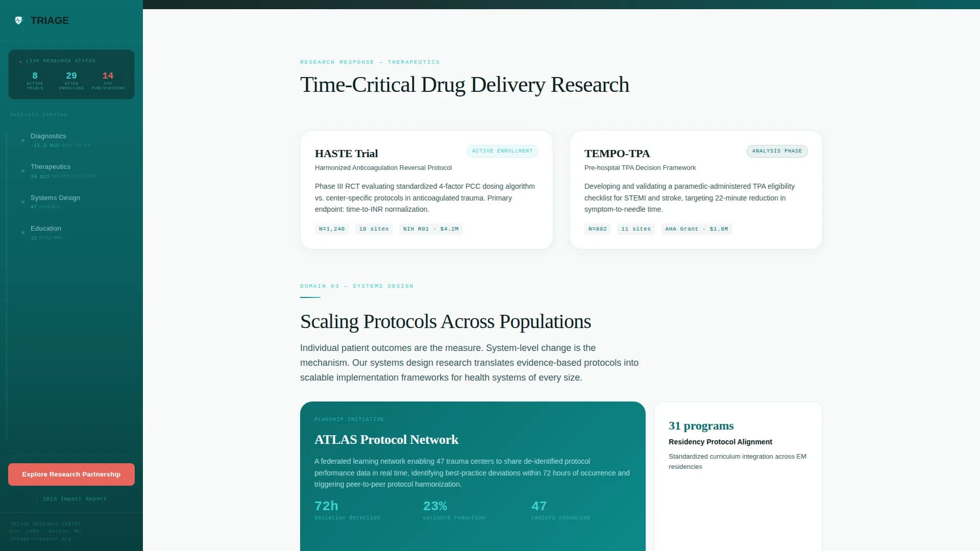Viewport: 980px width, 551px height.
Task: Click the 11 sites tag
Action: coord(636,229)
